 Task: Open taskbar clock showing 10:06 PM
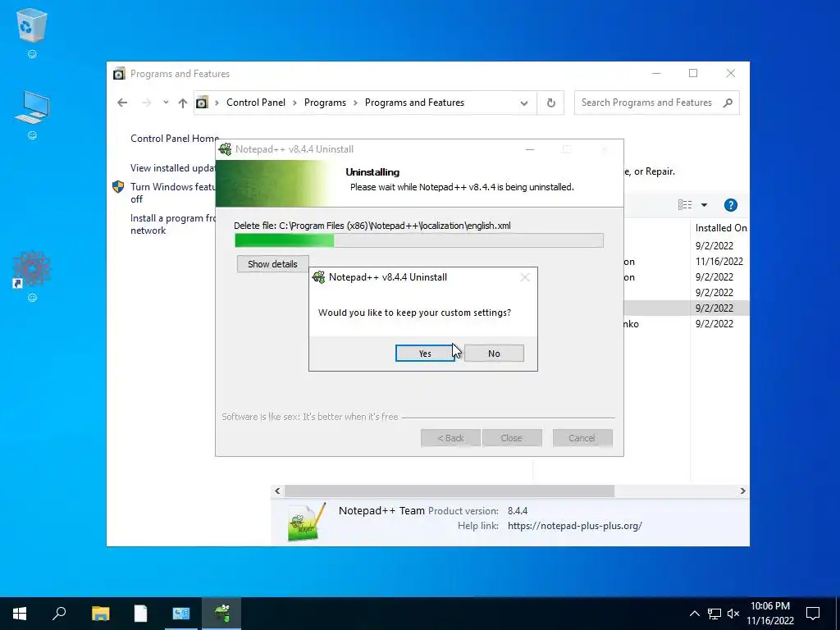770,614
